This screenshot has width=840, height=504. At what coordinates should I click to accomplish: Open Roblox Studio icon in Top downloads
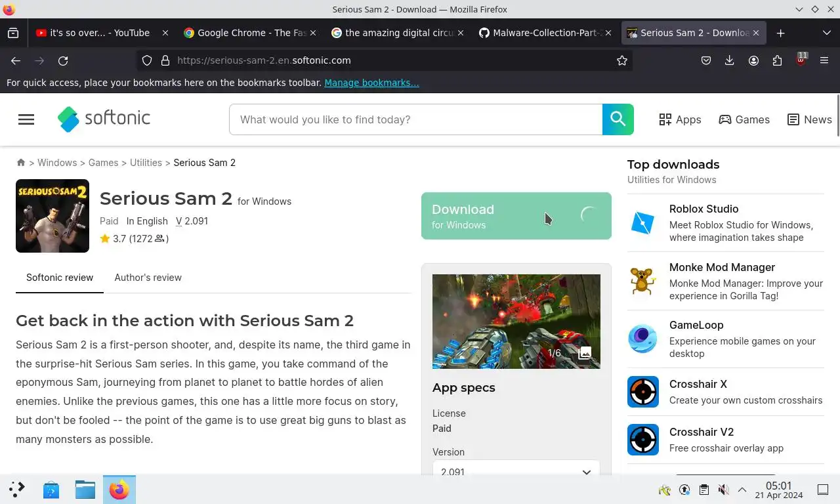643,223
